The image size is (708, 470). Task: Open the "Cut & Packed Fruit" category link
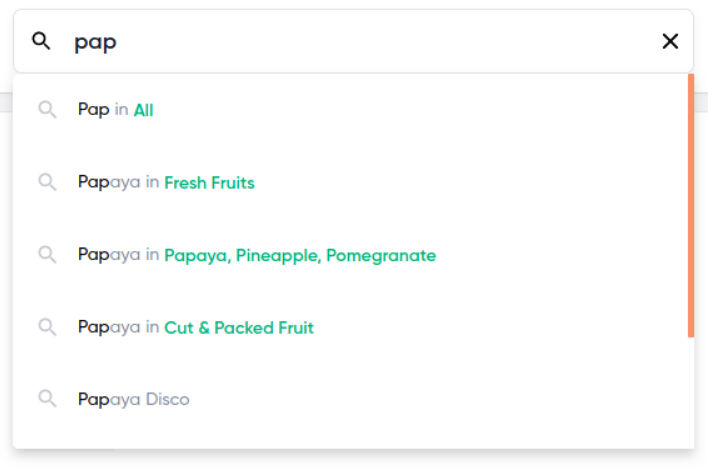(x=239, y=327)
